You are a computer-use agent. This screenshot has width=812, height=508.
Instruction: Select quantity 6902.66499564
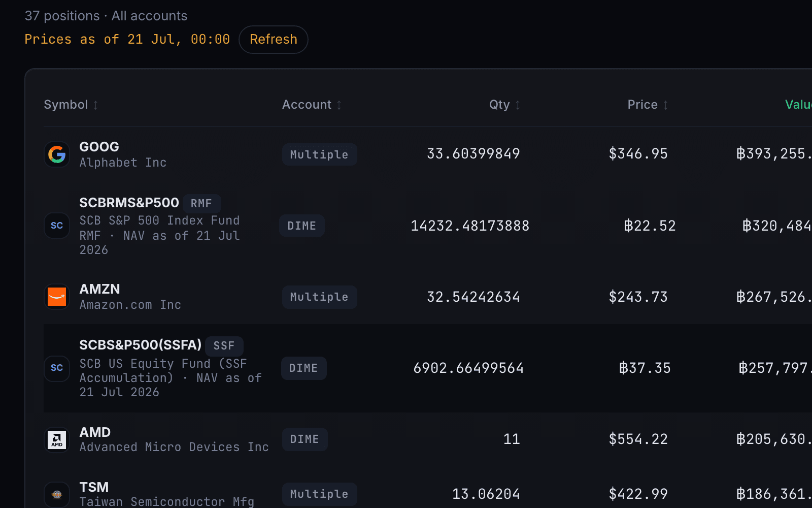coord(468,368)
